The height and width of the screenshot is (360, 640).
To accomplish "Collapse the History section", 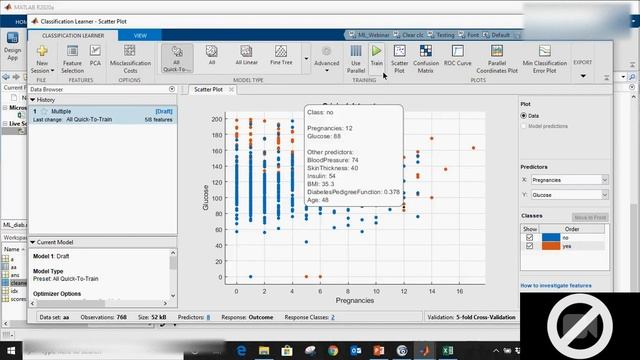I will coord(33,100).
